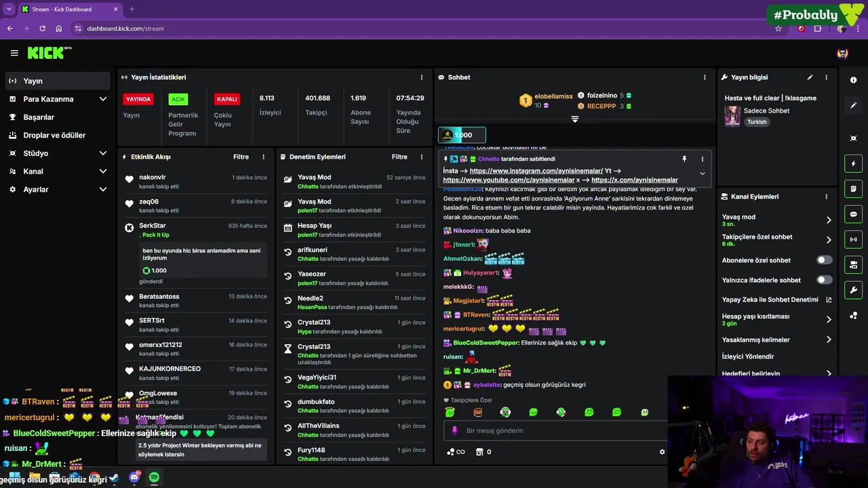Screen dimensions: 868x488
Task: Open the hamburger menu beside the Kick logo
Action: point(14,53)
